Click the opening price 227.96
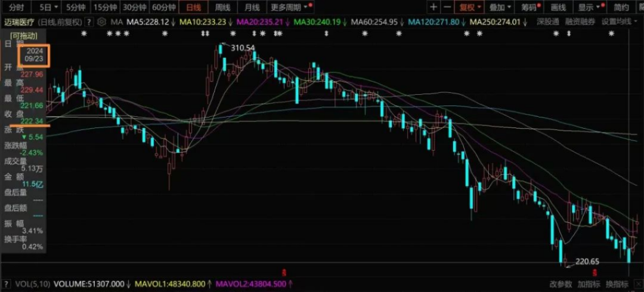644x292 pixels. coord(33,74)
